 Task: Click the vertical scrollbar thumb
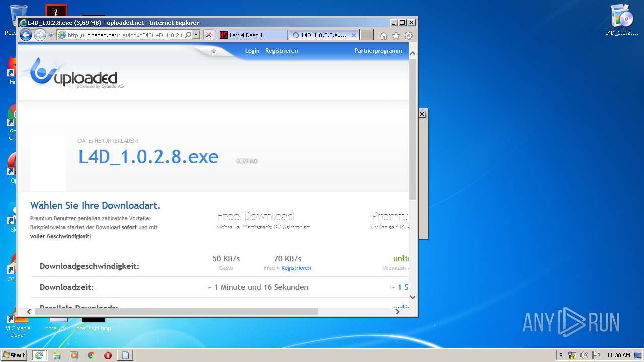click(x=413, y=129)
